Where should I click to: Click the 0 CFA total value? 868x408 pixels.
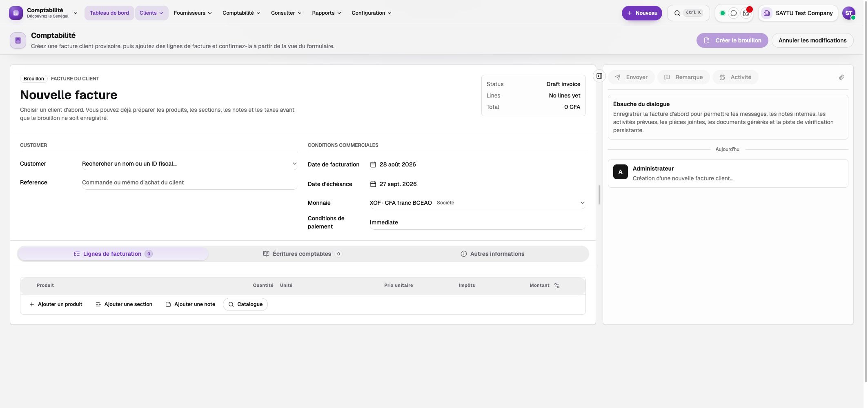point(572,107)
